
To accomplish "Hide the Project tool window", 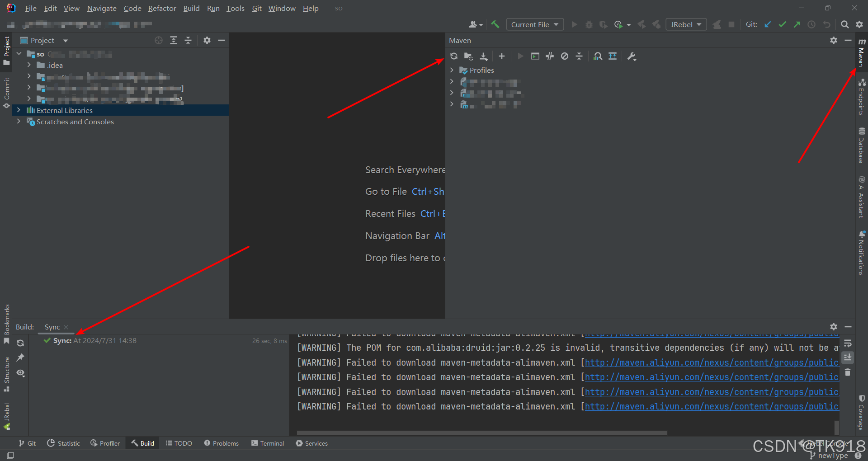I will point(222,40).
